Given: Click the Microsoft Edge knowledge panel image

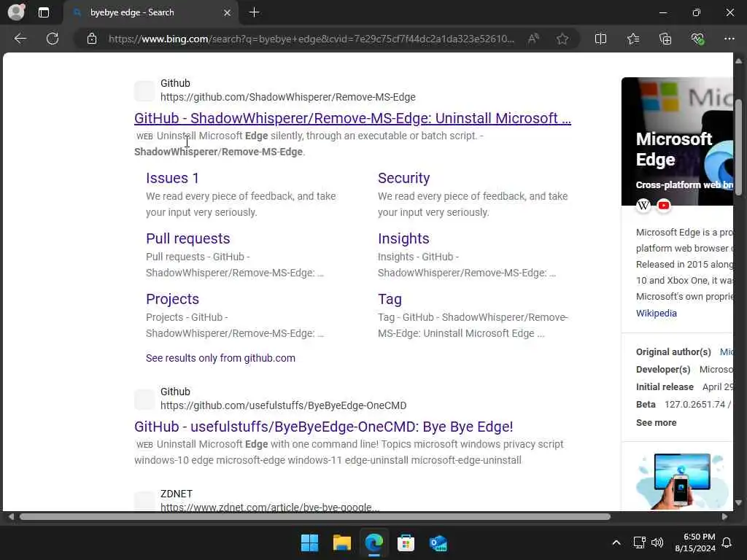Looking at the screenshot, I should coord(677,141).
